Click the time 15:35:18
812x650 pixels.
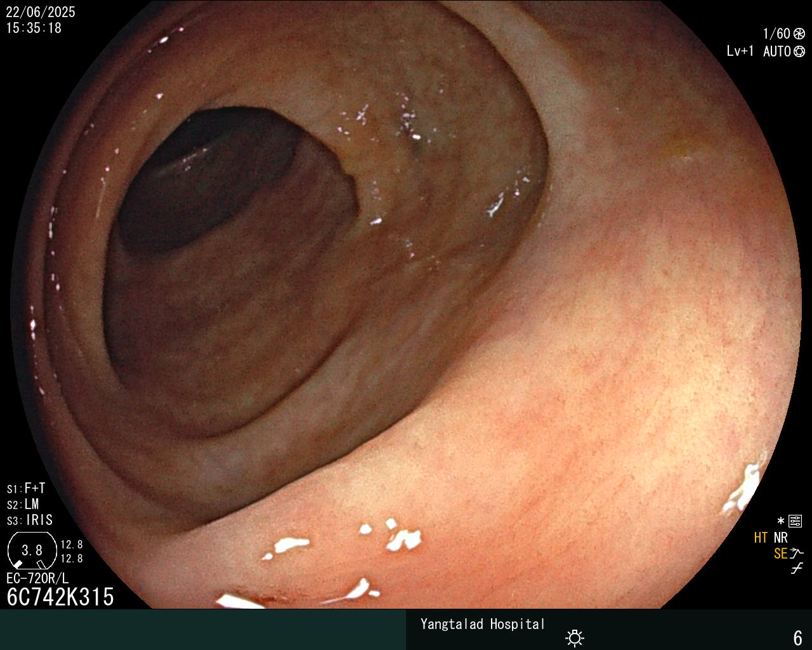point(34,28)
